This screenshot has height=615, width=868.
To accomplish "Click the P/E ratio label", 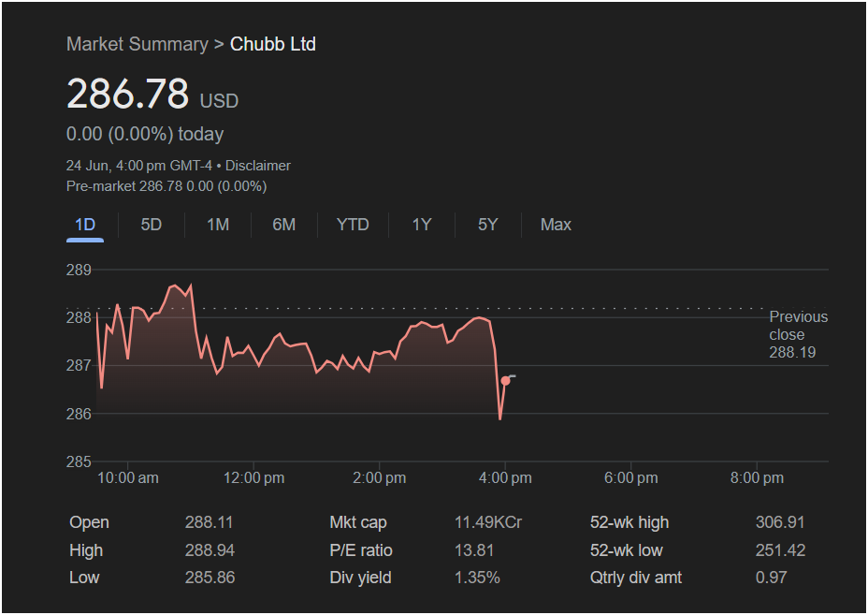I will [361, 550].
